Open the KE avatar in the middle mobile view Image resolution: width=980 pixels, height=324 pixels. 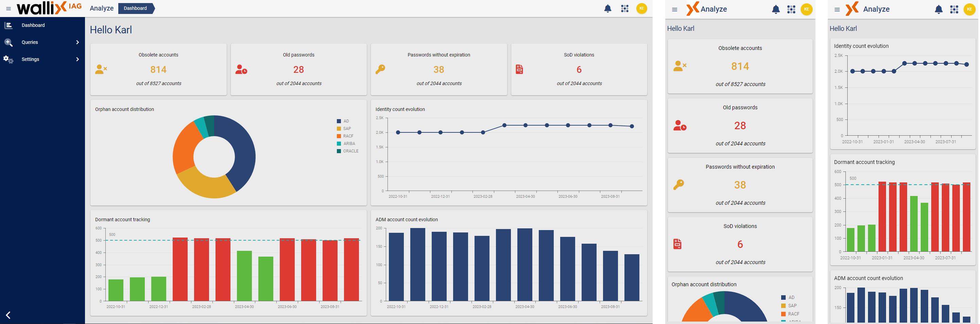807,9
